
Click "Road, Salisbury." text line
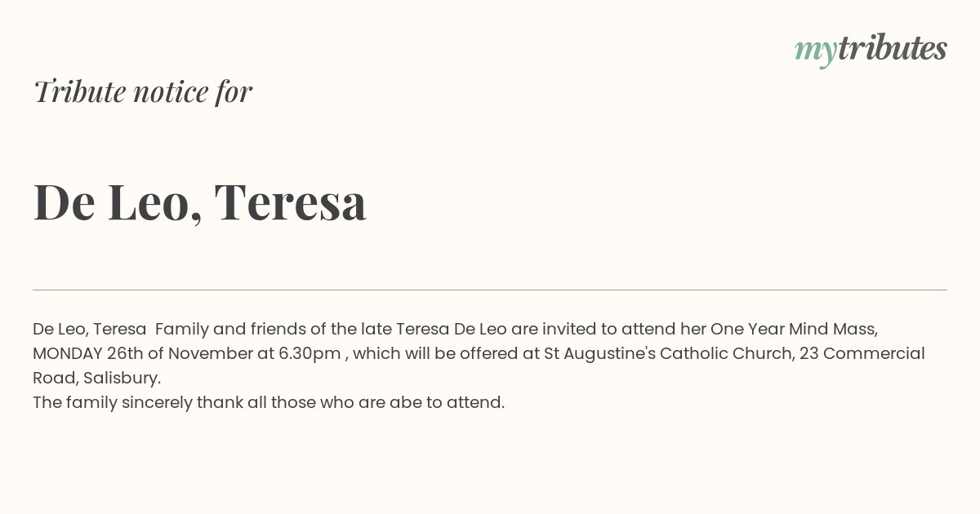97,379
